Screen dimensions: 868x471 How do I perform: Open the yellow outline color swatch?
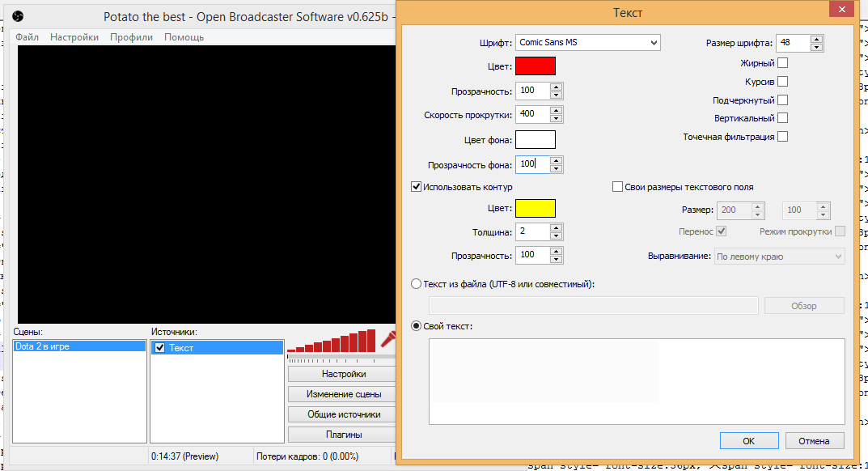(x=536, y=208)
